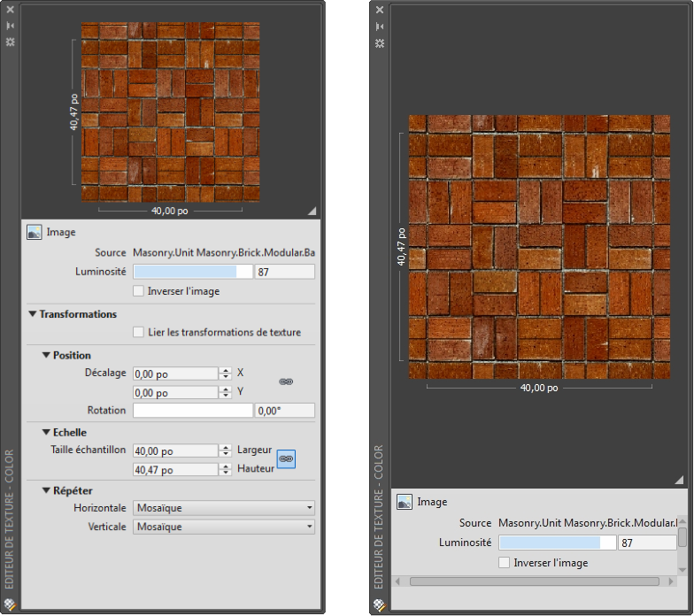Viewport: 694px width, 616px height.
Task: Click the auto-hide icon on the left palette
Action: tap(10, 26)
